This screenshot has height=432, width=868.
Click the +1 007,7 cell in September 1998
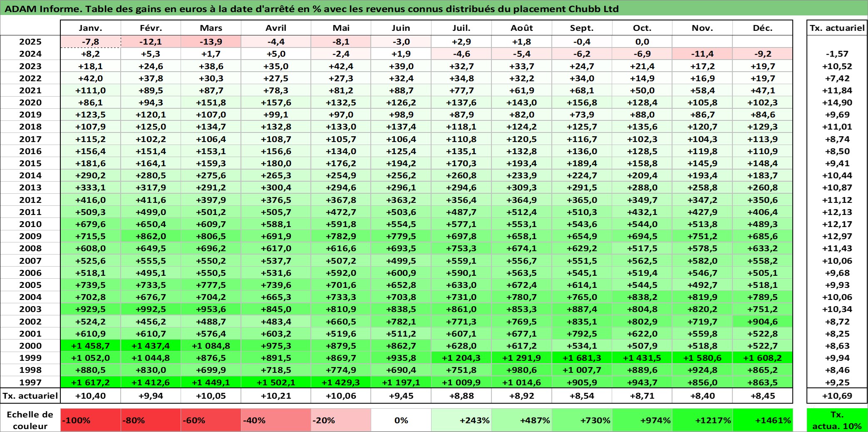coord(582,370)
